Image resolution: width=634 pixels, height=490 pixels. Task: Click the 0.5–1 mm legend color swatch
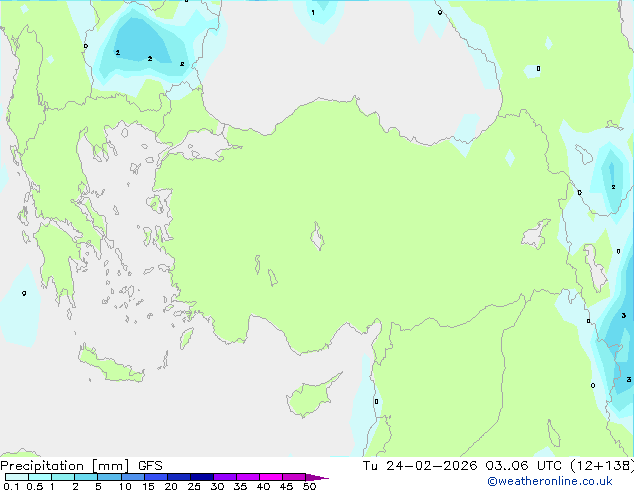pos(40,477)
